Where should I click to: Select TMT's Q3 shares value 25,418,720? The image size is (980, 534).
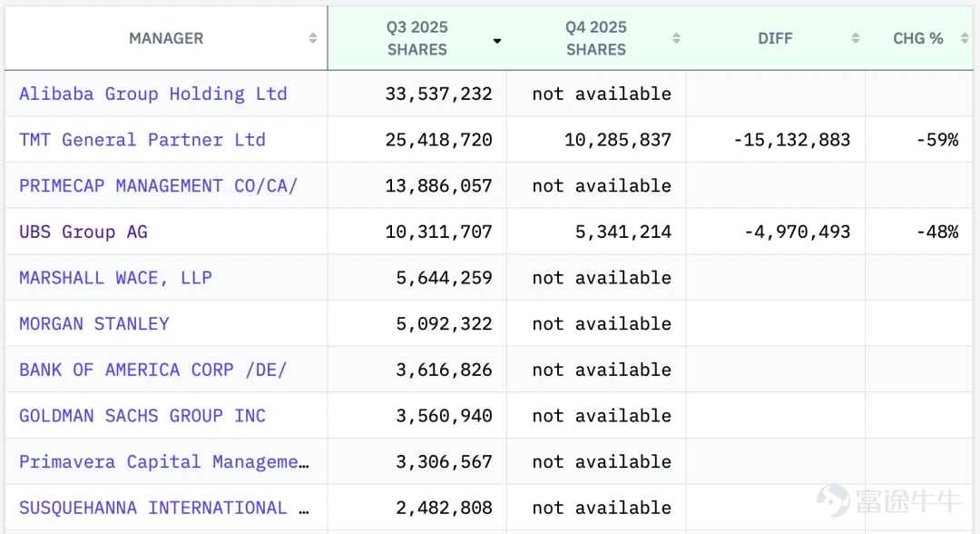pyautogui.click(x=439, y=140)
